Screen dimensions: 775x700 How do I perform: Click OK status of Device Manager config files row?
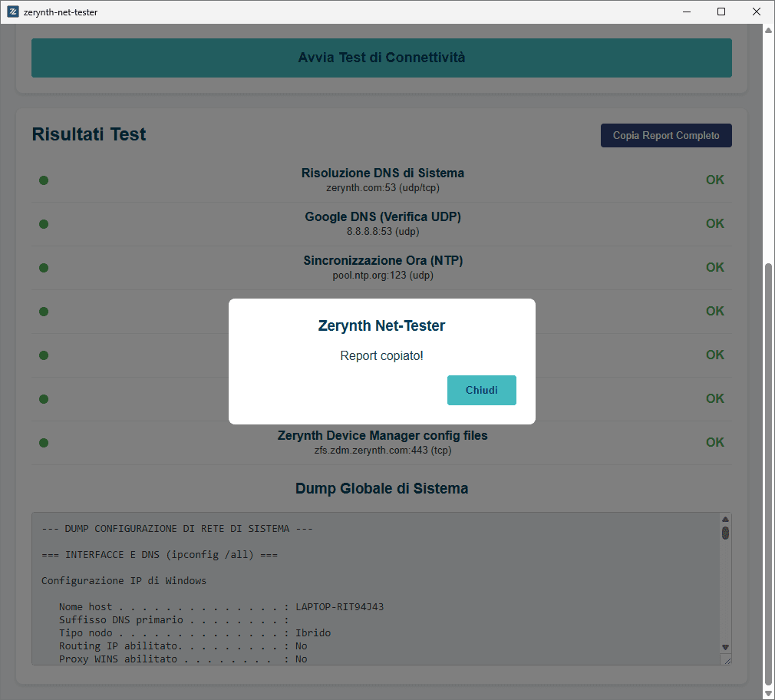tap(714, 442)
